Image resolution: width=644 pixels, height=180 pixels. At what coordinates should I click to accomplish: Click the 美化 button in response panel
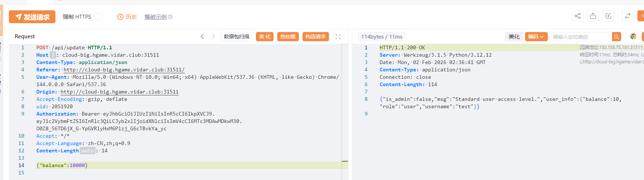tap(514, 36)
